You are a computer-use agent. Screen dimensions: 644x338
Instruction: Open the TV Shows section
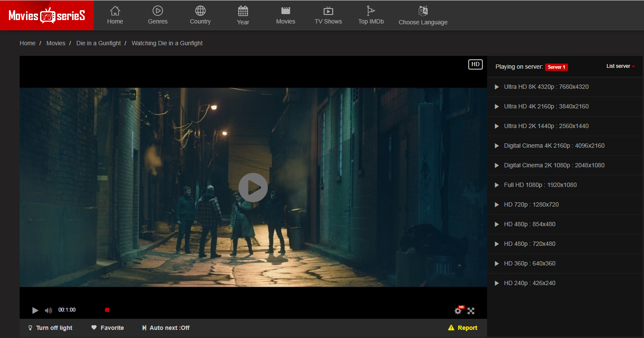click(x=328, y=15)
